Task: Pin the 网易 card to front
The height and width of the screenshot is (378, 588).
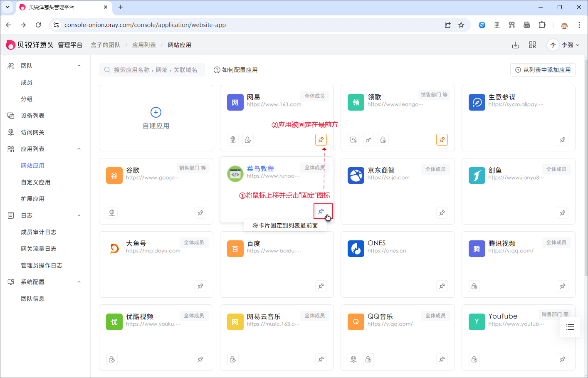Action: (321, 140)
